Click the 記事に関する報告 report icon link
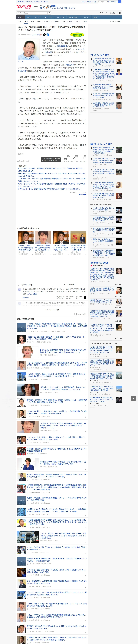The width and height of the screenshot is (138, 644). click(x=24, y=161)
